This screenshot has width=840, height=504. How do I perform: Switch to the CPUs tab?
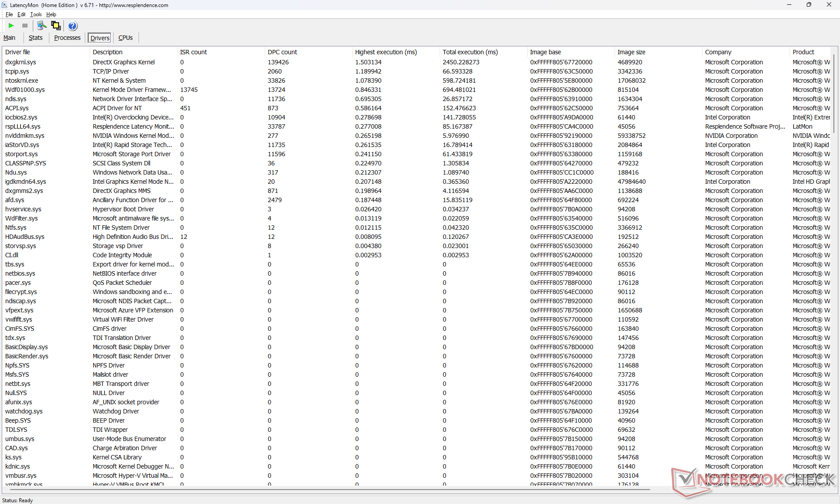[x=126, y=38]
